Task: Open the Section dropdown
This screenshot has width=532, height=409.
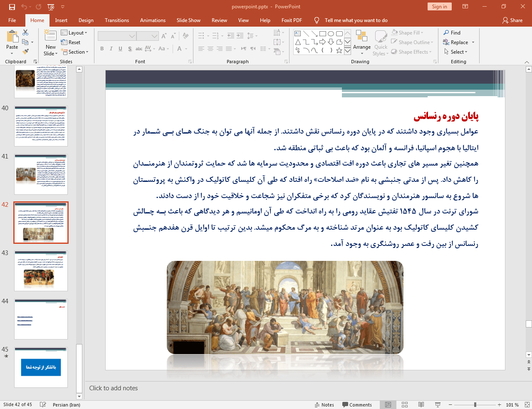Action: pyautogui.click(x=75, y=52)
